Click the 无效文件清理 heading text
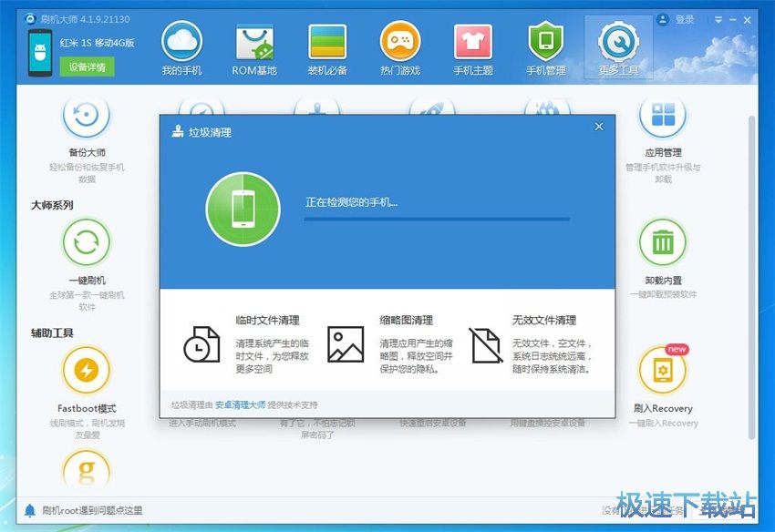This screenshot has height=532, width=775. (544, 320)
